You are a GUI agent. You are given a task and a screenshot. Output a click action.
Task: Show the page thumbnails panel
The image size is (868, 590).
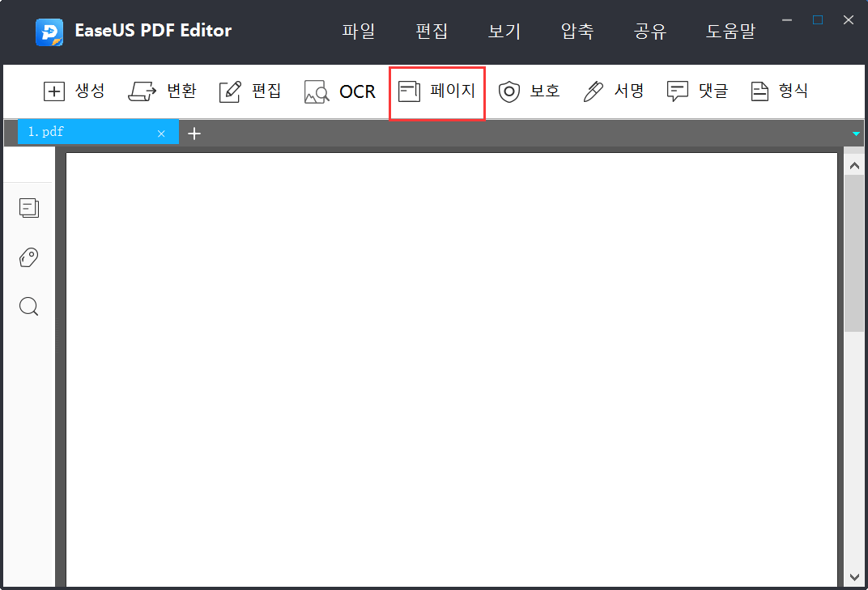pos(28,207)
